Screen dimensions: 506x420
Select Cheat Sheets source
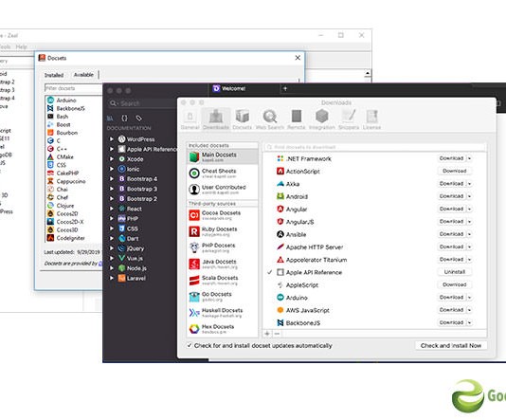[x=223, y=173]
